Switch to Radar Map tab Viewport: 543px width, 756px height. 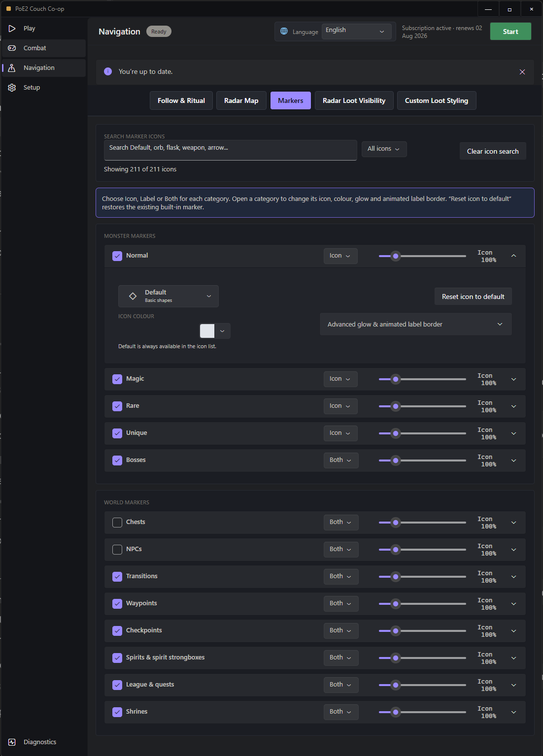(241, 100)
